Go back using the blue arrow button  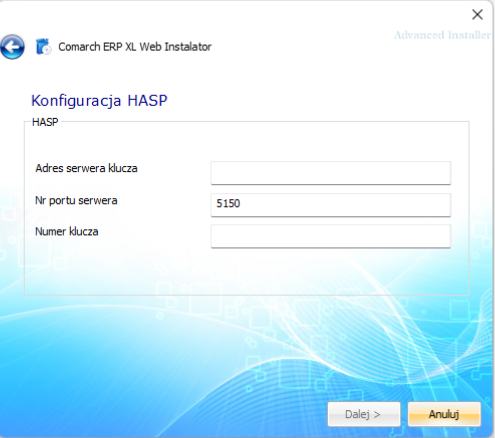click(x=12, y=47)
